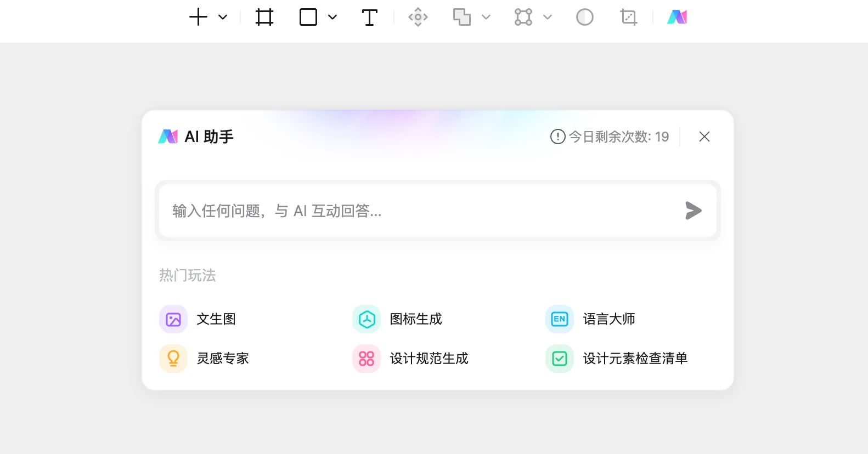
Task: Choose the 设计元素检查清单 option
Action: [635, 359]
